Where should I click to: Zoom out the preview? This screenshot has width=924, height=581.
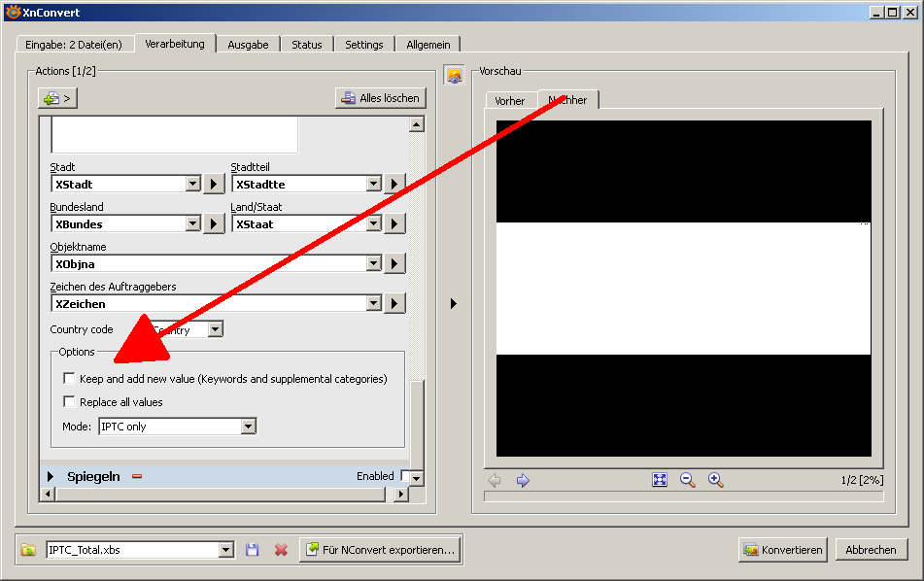click(x=687, y=480)
